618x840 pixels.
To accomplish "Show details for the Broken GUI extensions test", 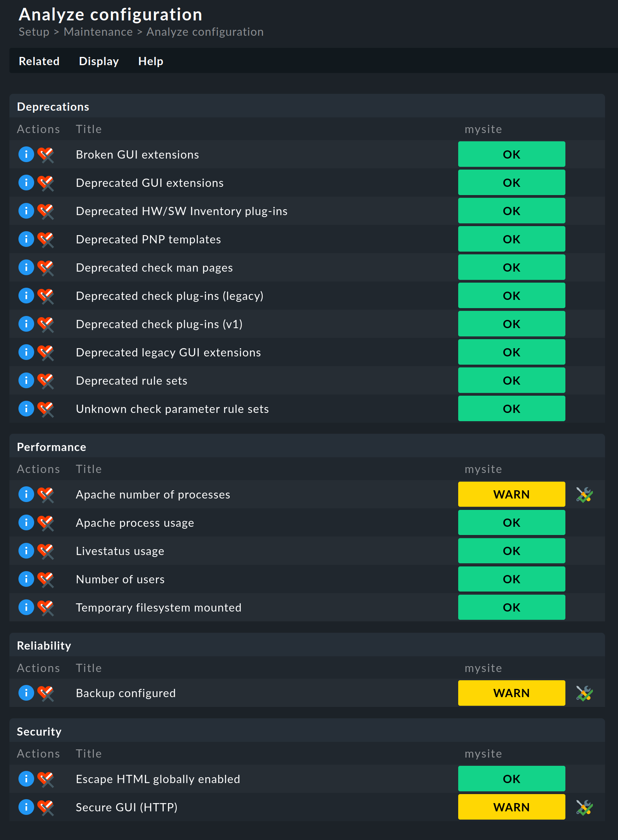I will [26, 154].
